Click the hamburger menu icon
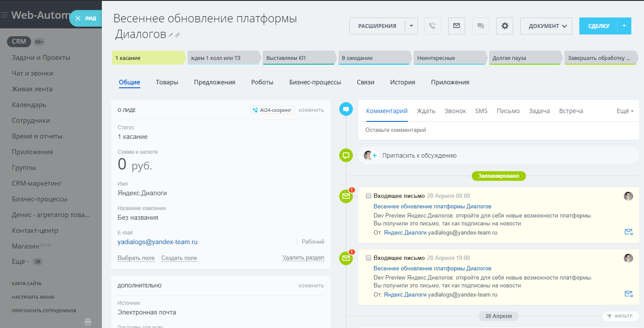This screenshot has height=328, width=644. [4, 15]
